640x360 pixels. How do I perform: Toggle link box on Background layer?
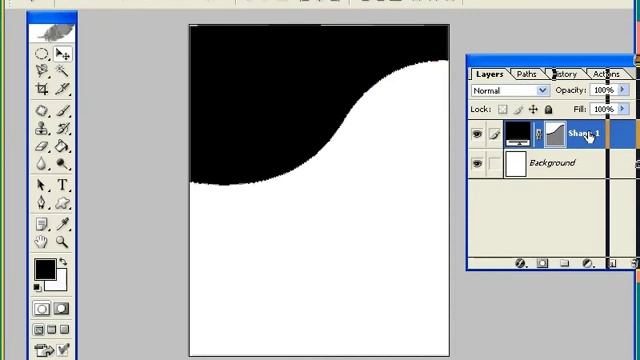point(494,163)
